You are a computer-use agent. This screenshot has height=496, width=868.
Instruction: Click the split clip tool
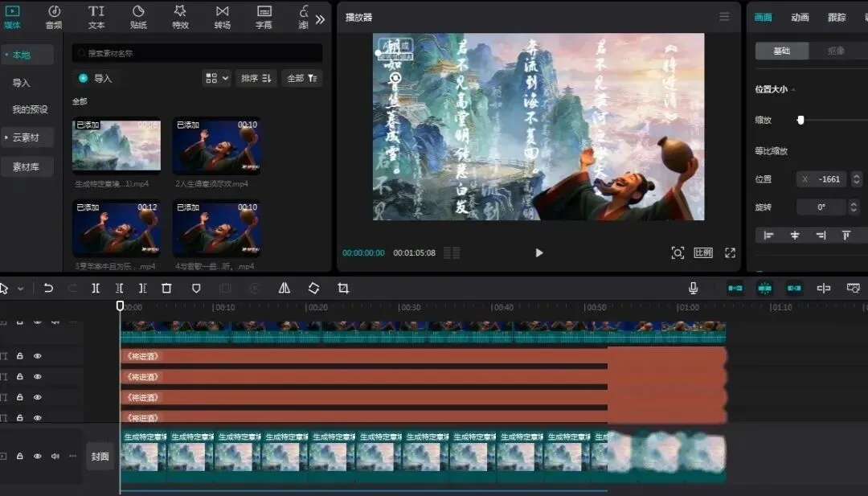point(95,288)
